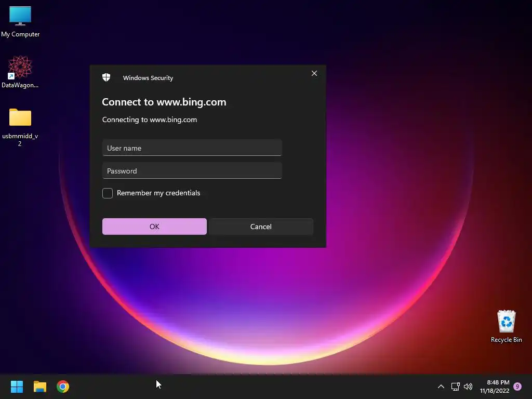Open File Explorer from the taskbar

[39, 387]
